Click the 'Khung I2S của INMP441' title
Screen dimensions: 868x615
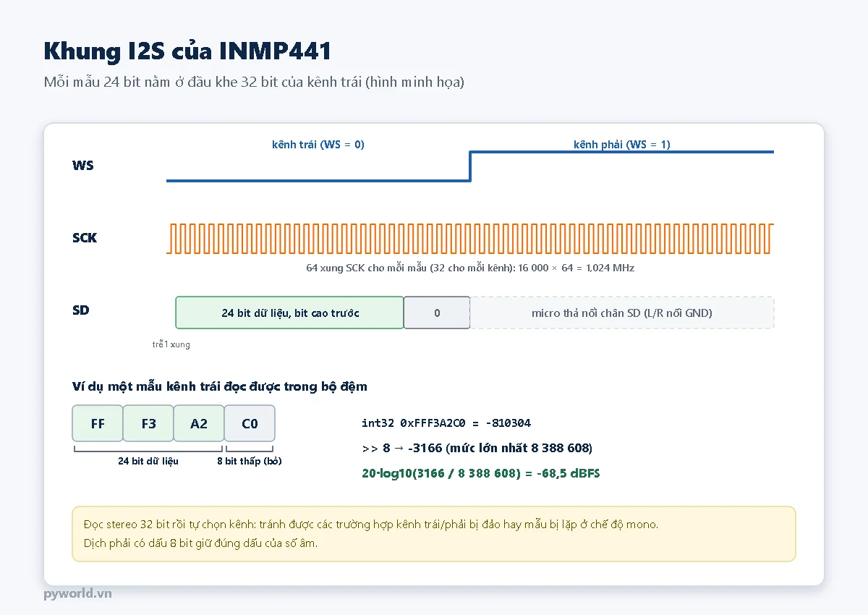[x=188, y=51]
